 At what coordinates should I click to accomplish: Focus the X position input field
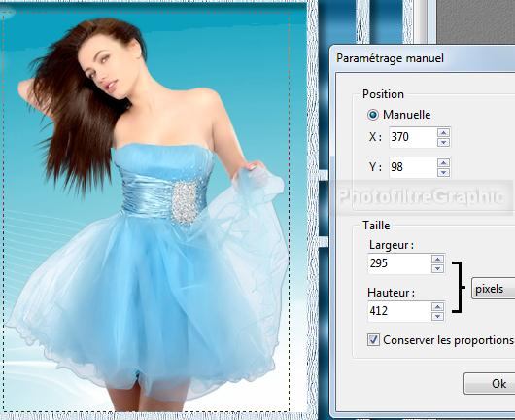[413, 137]
